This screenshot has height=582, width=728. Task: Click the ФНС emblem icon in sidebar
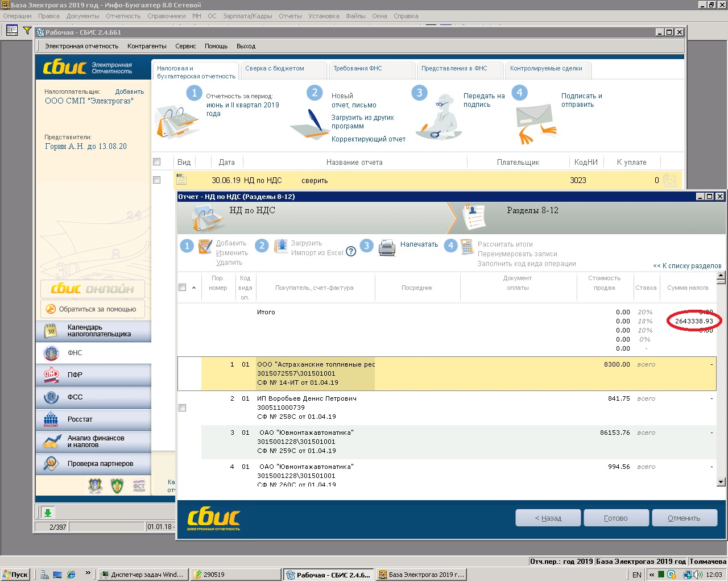(51, 353)
